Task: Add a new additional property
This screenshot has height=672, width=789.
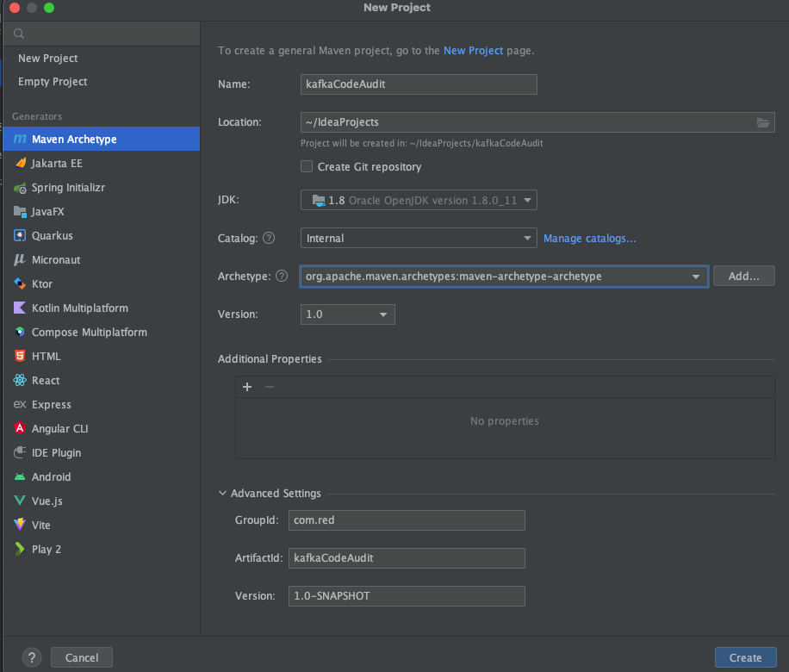Action: click(247, 387)
